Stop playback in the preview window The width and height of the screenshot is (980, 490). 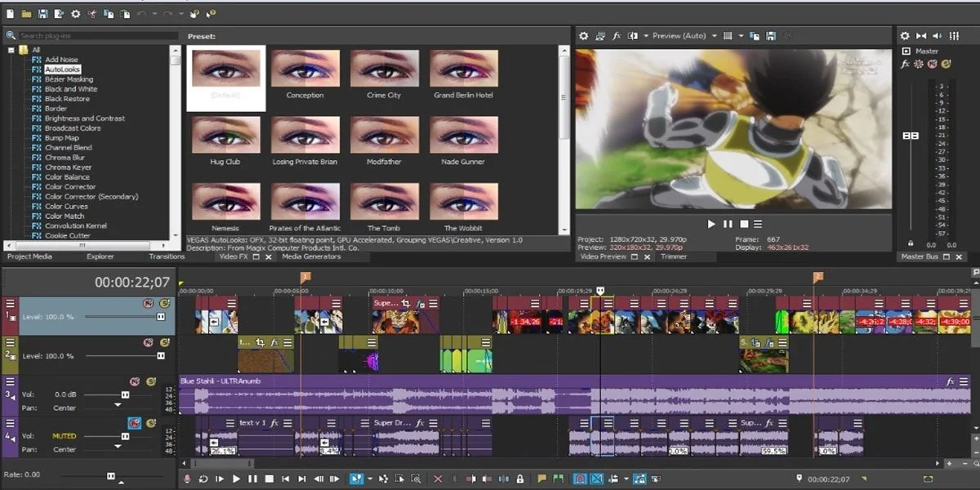point(744,224)
